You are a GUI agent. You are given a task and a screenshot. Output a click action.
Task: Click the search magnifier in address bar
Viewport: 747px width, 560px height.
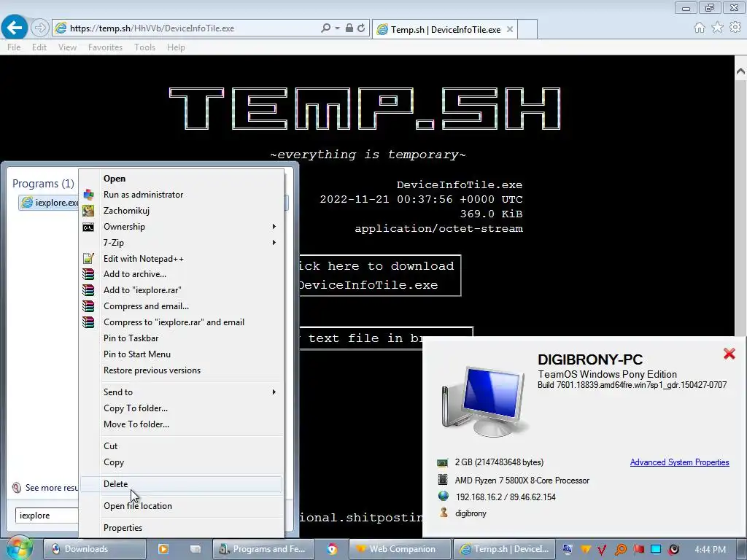(325, 28)
